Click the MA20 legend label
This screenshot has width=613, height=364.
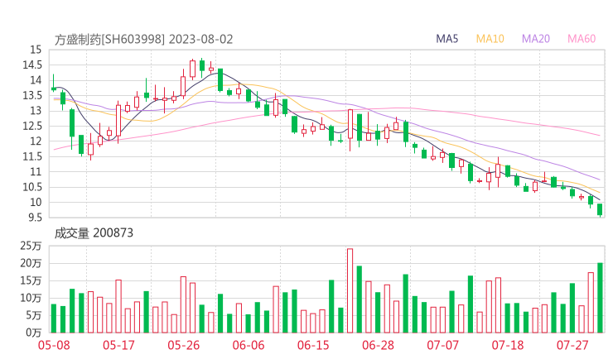(x=536, y=39)
